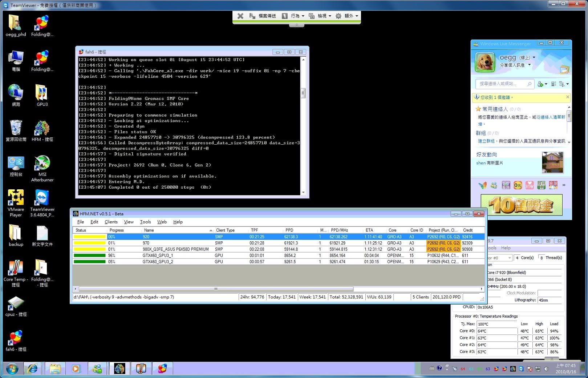Click the mahjong game icon in Messenger bar
This screenshot has width=588, height=378.
pyautogui.click(x=542, y=185)
